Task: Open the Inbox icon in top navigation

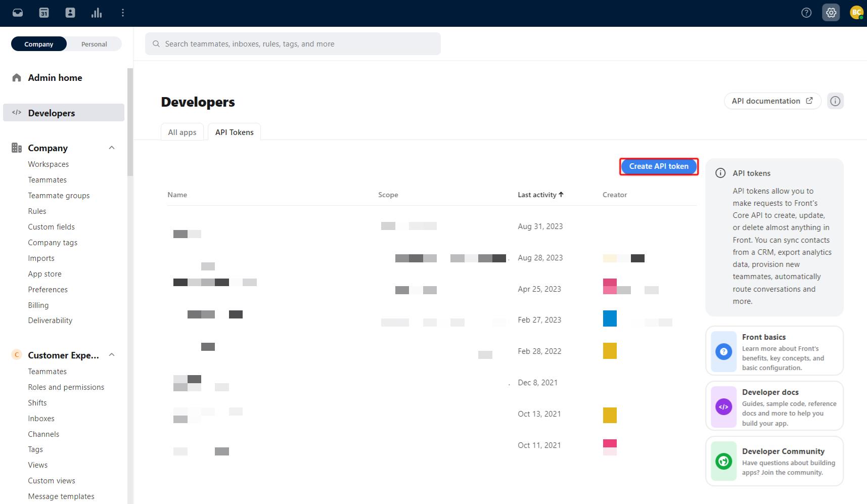Action: [x=17, y=12]
